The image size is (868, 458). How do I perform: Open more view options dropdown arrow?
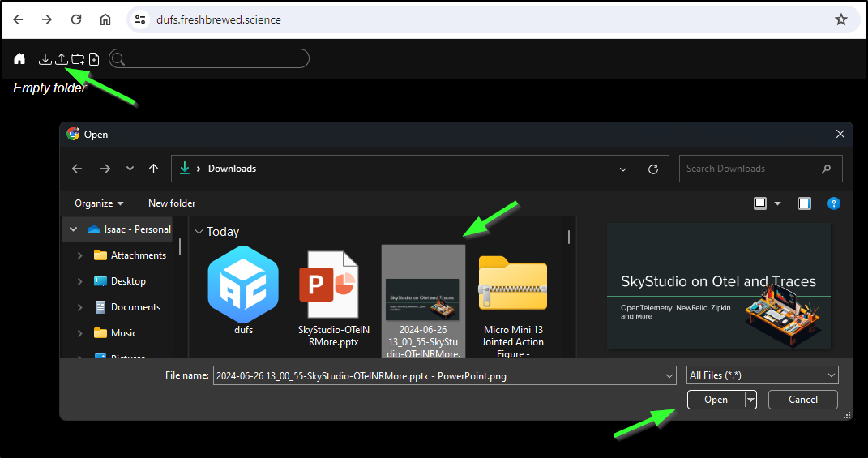pos(777,203)
